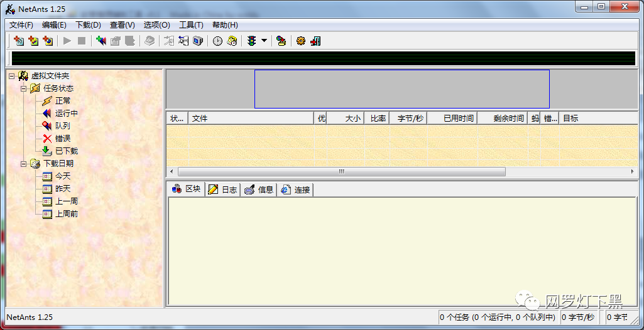
Task: Switch to the 日志 tab
Action: coord(223,190)
